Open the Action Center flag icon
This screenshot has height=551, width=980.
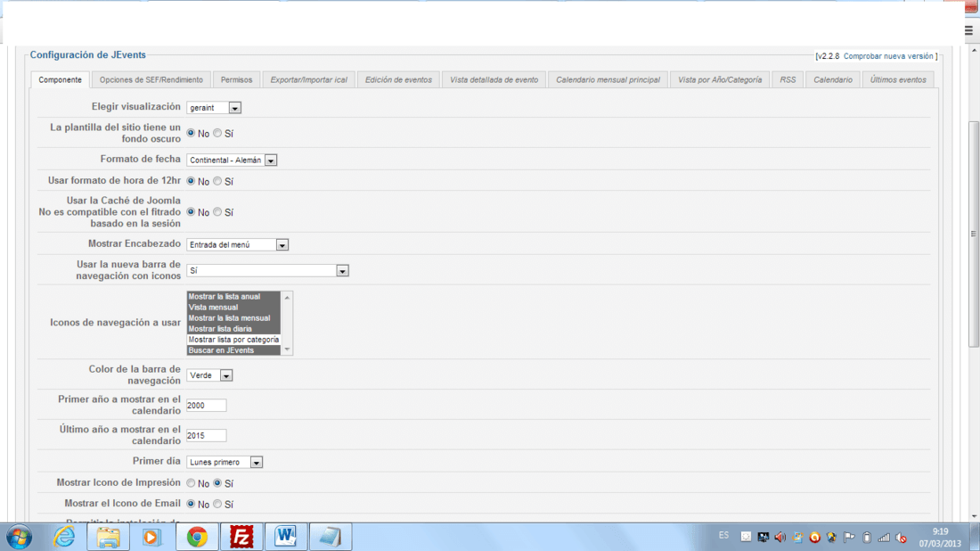849,537
